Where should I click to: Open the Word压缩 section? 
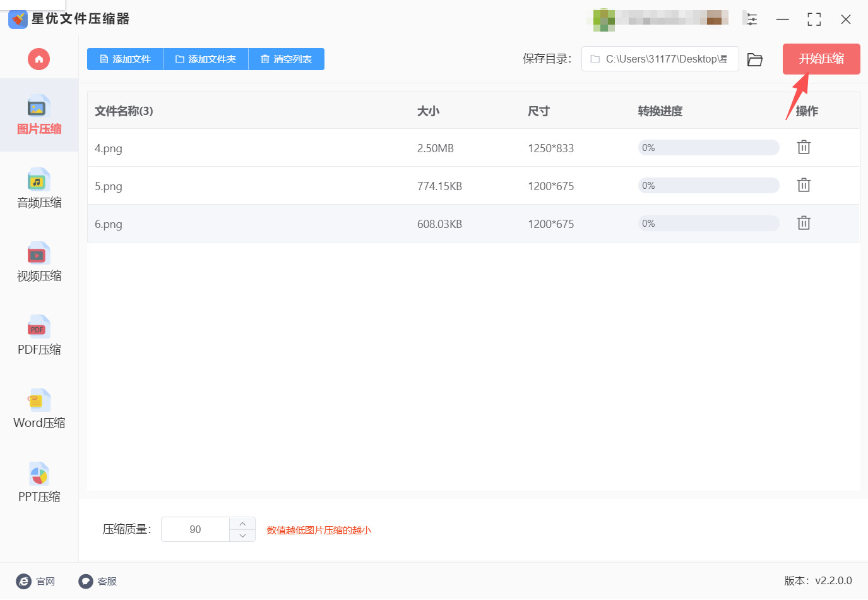(39, 409)
